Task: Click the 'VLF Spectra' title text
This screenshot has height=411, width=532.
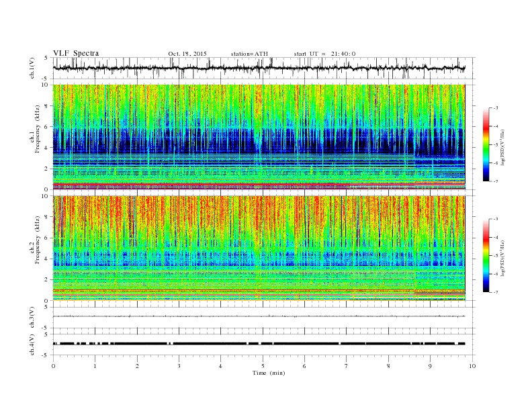Action: [76, 53]
